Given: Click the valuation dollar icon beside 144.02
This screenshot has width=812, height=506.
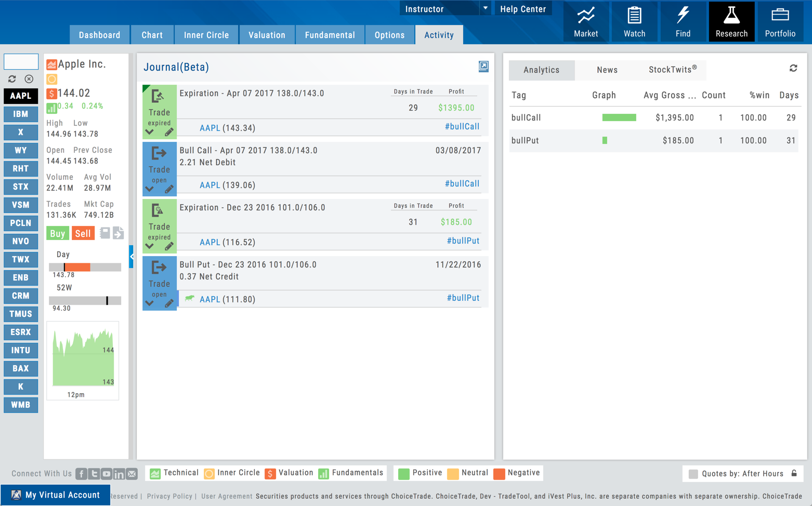Looking at the screenshot, I should 51,94.
